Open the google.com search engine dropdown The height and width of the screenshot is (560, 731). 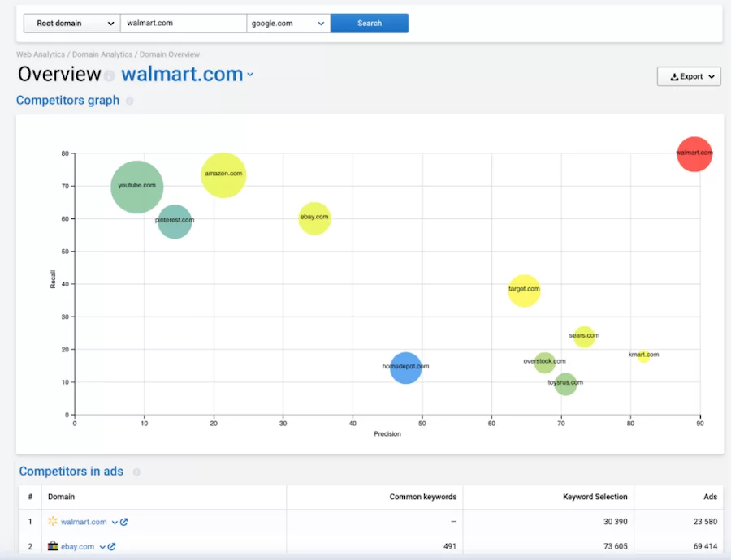(x=288, y=24)
